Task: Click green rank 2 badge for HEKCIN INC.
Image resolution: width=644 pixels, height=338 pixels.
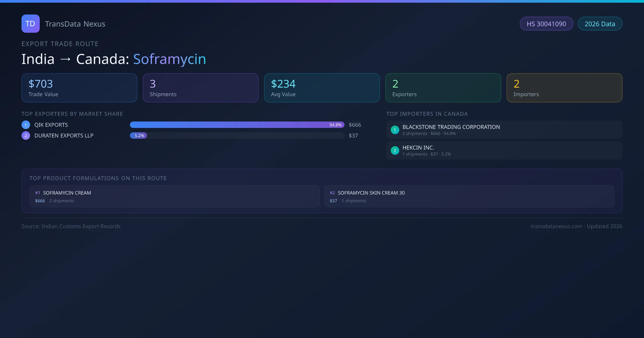Action: tap(395, 150)
